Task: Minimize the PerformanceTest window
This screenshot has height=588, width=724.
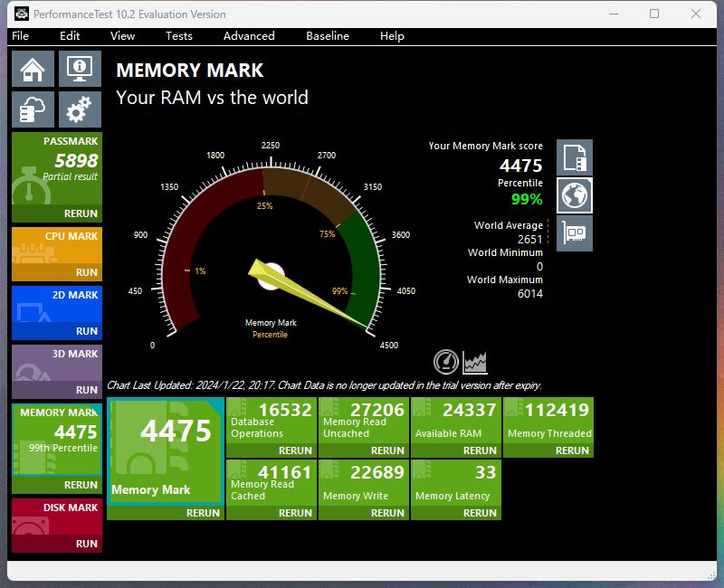Action: 614,14
